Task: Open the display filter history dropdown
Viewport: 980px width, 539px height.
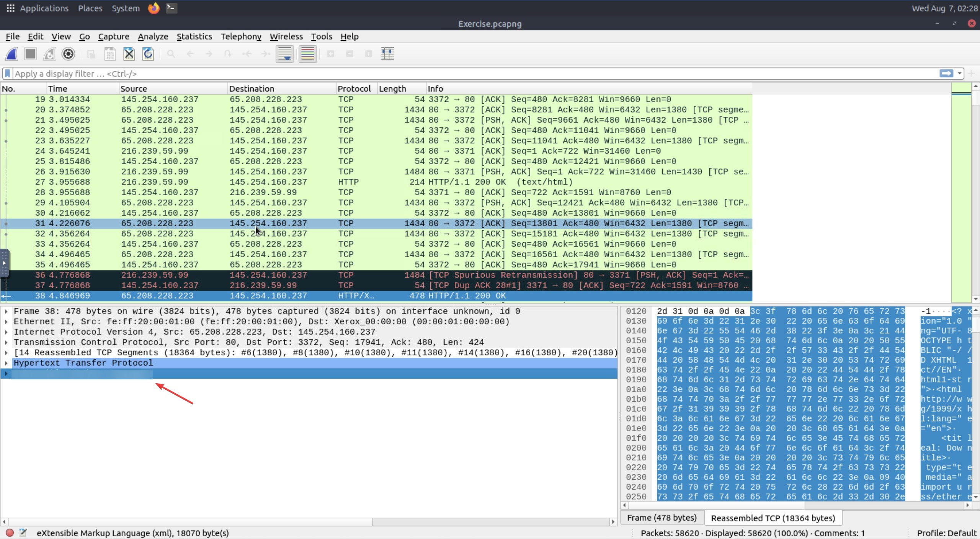Action: pos(960,73)
